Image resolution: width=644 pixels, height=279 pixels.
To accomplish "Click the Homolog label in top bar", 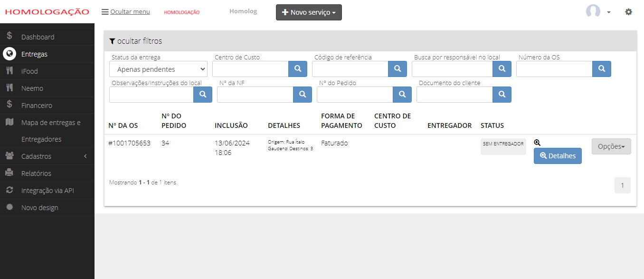I will tap(243, 11).
